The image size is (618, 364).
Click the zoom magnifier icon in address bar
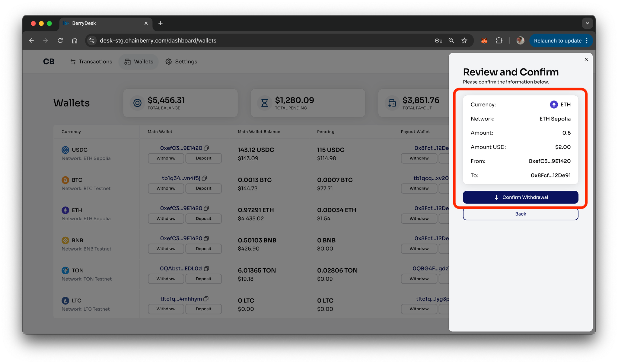click(451, 40)
